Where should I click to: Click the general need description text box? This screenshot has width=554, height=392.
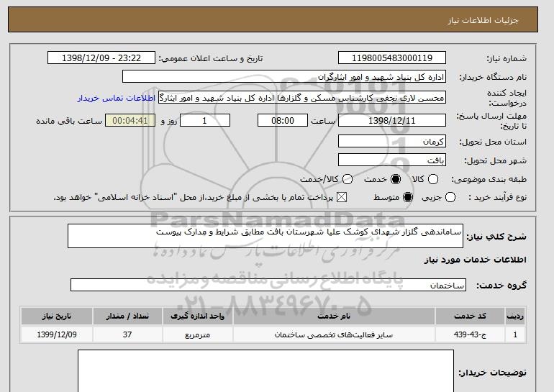265,236
